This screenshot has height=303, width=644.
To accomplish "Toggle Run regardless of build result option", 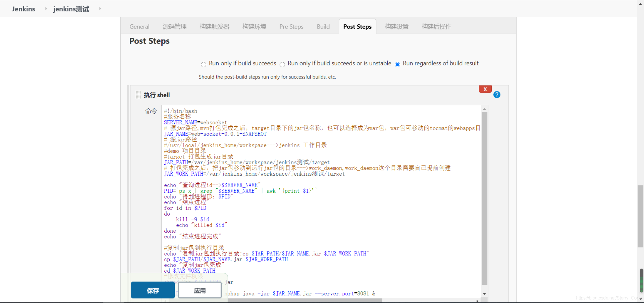I will coord(397,64).
